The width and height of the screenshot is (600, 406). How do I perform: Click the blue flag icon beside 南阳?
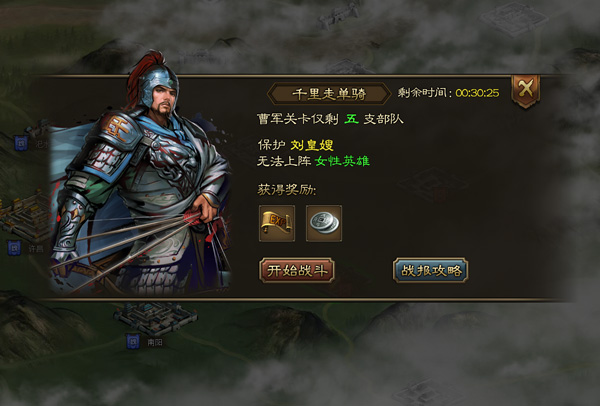pos(133,342)
